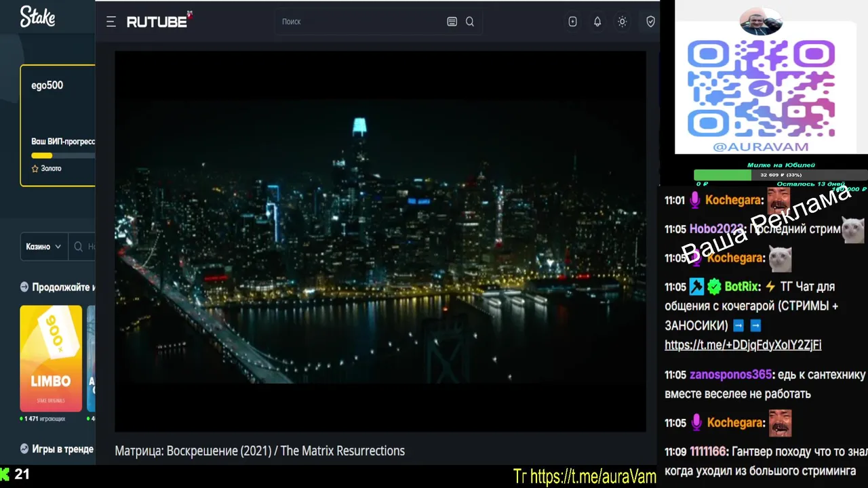This screenshot has height=488, width=868.
Task: Click the zanosponos365 chat username
Action: (731, 375)
